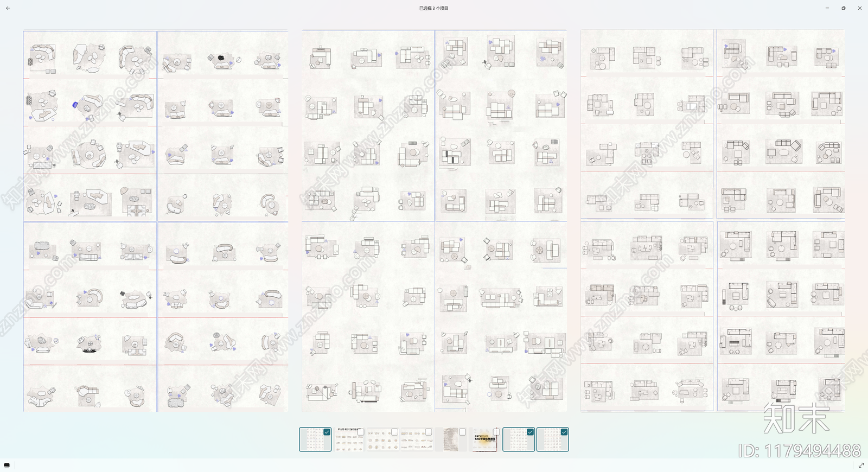This screenshot has height=472, width=868.
Task: Check the second filmstrip thumbnail's checkbox
Action: (x=361, y=432)
